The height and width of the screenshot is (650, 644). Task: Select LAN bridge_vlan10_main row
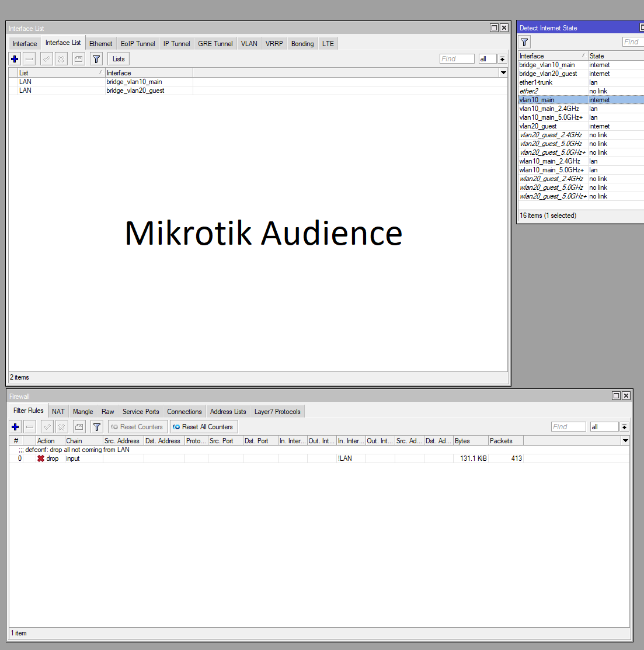point(257,82)
